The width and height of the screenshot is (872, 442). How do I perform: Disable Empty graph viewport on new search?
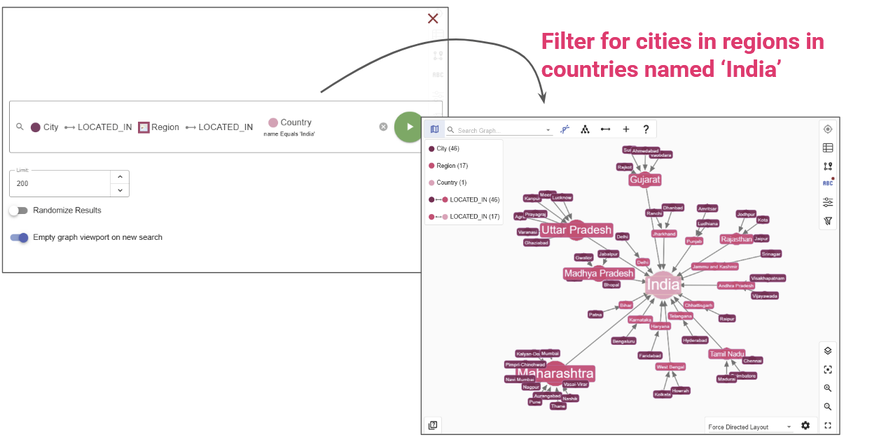(x=19, y=237)
